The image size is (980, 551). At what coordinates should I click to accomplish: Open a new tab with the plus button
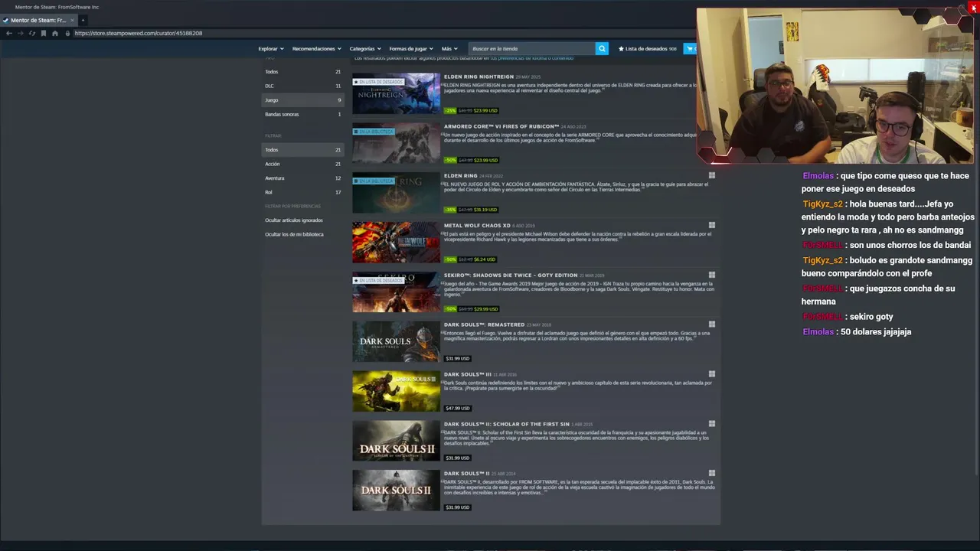coord(83,20)
